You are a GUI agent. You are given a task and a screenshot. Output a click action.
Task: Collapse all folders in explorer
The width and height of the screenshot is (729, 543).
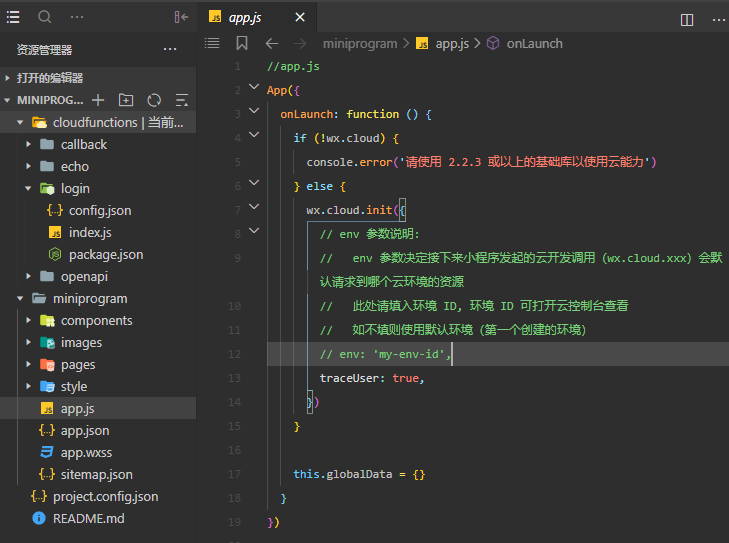[182, 100]
